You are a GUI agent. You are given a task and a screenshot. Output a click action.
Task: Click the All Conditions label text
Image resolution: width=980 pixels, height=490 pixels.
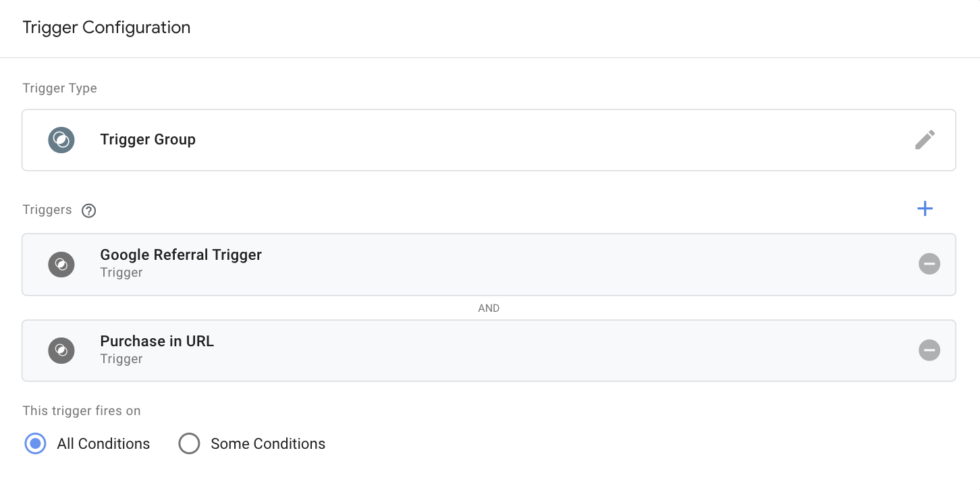tap(103, 443)
